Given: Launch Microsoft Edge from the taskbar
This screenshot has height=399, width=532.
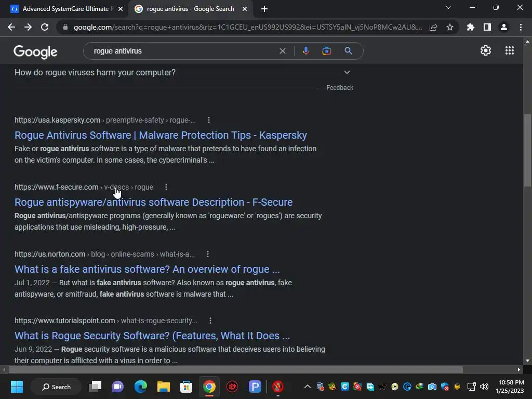Looking at the screenshot, I should coord(140,387).
